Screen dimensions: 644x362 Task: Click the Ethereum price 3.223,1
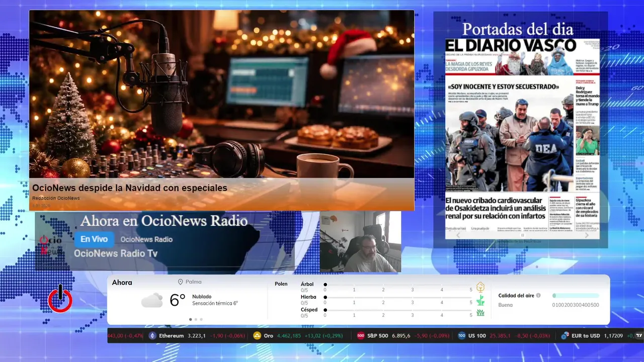[197, 336]
